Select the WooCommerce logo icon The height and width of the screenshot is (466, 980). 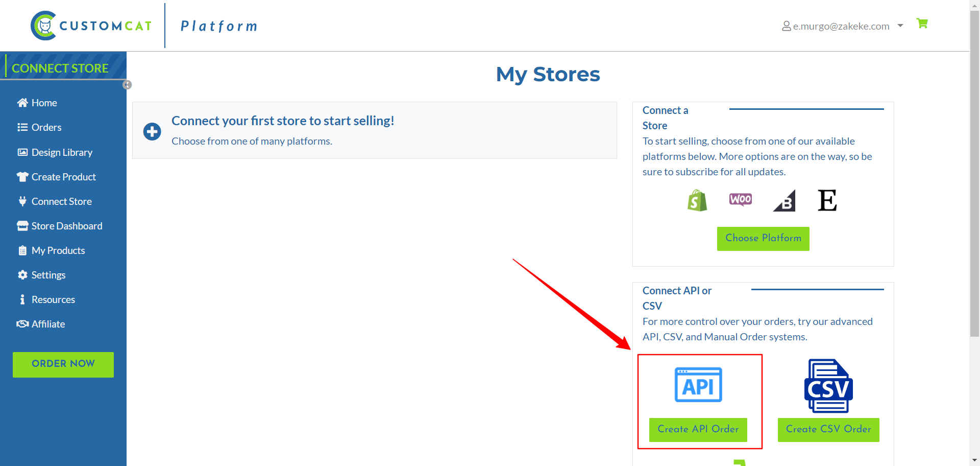click(740, 199)
